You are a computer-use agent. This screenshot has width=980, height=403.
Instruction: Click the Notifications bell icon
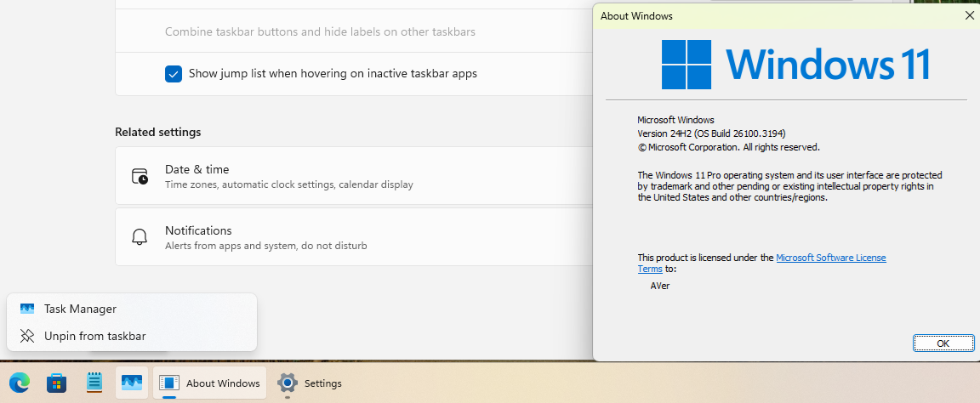[x=140, y=237]
